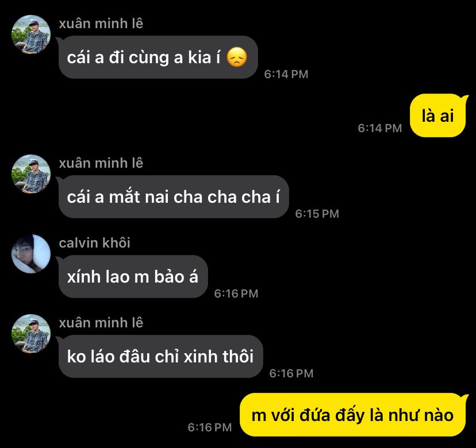Open the calvin khôi name label
Viewport: 476px width, 448px height.
click(x=94, y=243)
